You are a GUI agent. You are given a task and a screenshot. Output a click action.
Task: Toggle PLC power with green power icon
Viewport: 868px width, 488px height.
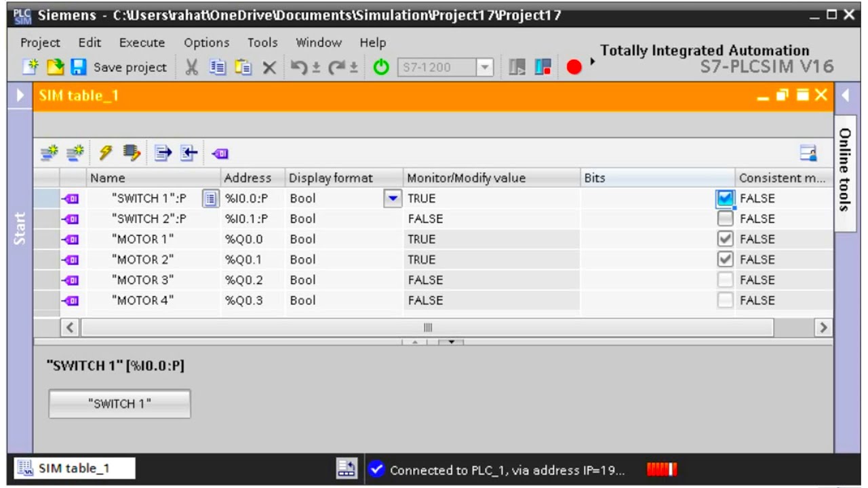381,67
